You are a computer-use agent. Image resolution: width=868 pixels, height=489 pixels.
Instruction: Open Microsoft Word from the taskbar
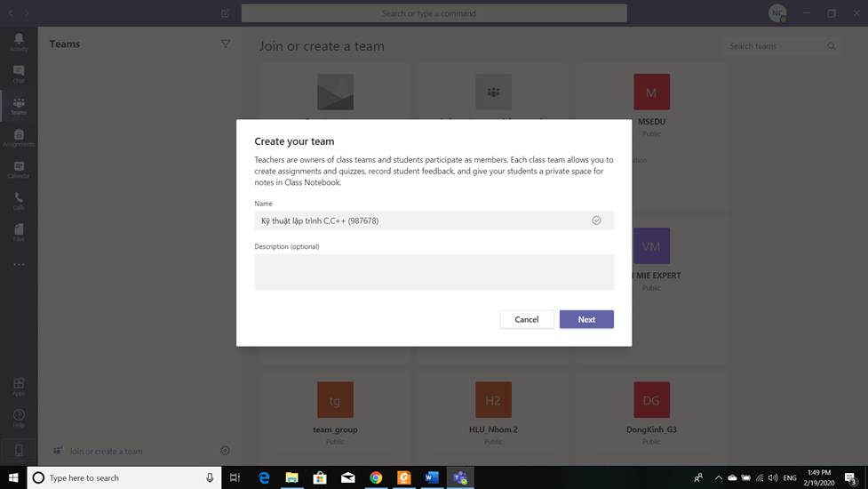[x=432, y=477]
